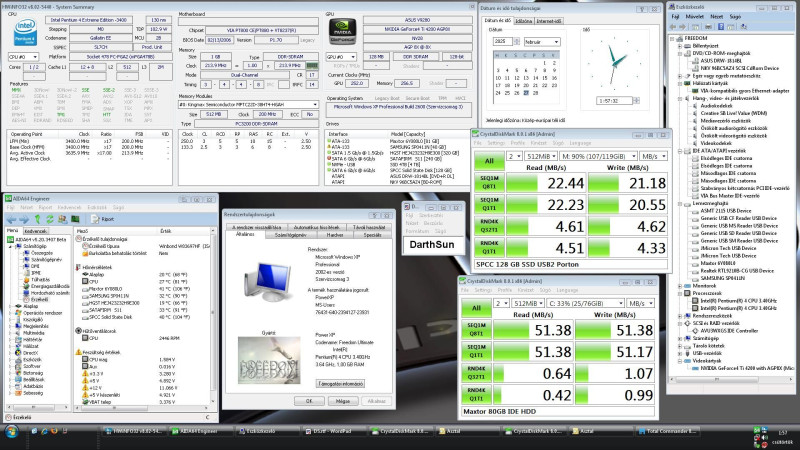Switch to Kedvencek tab in AIDA64
800x450 pixels.
click(36, 231)
